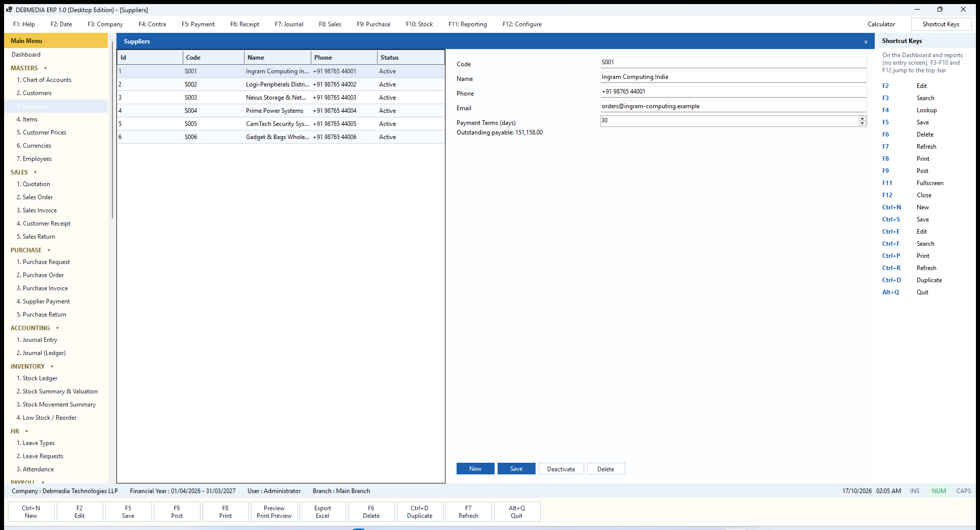Click Ctrl+D Duplicate in bottom toolbar
The image size is (980, 530).
click(x=420, y=512)
